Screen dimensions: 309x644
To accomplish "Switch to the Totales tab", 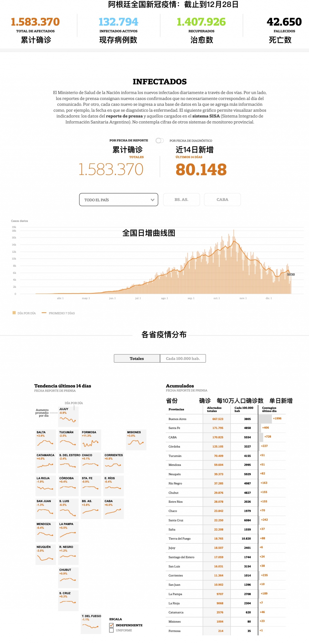I will tap(137, 358).
